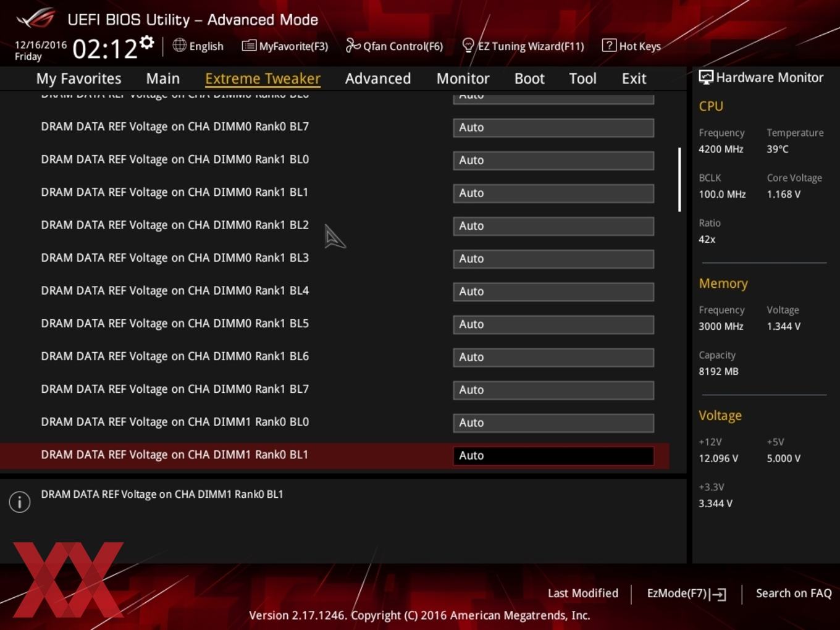Select row label CHA DIMM0 Rank1 BL4
The height and width of the screenshot is (630, 840).
point(175,290)
